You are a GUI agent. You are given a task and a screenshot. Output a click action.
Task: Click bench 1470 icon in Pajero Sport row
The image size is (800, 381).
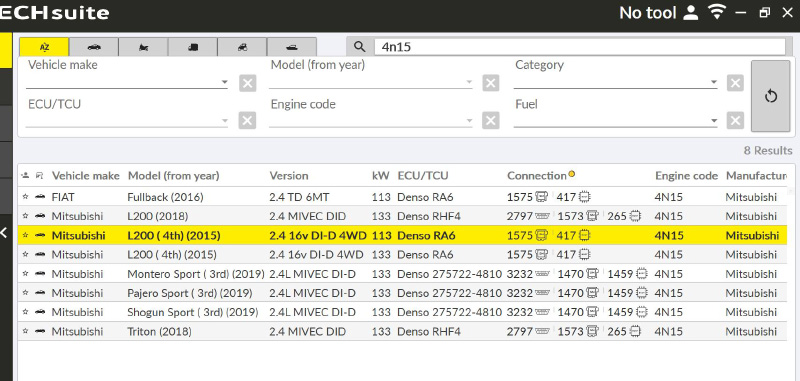[x=592, y=293]
